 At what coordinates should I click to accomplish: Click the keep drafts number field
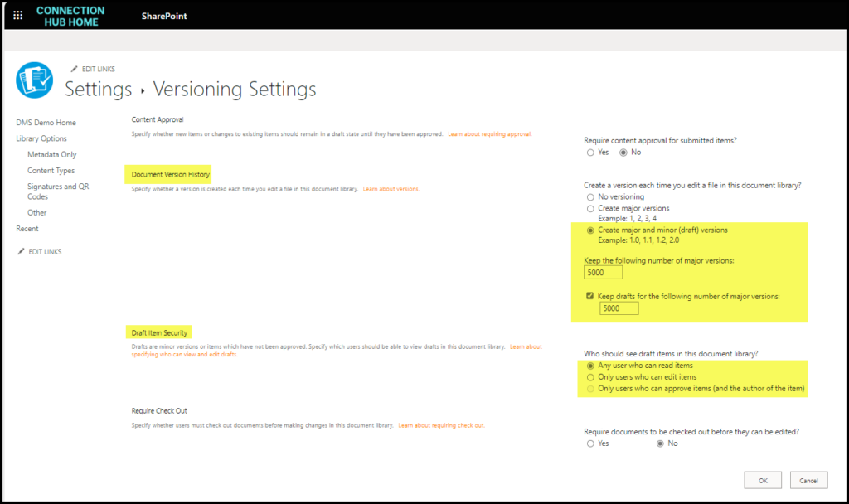point(619,308)
